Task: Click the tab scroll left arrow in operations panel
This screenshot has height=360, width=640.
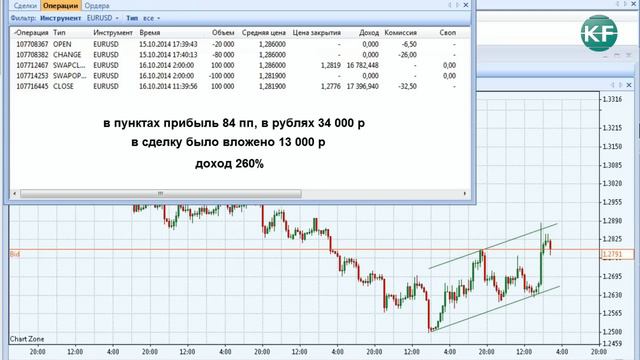Action: pos(450,5)
